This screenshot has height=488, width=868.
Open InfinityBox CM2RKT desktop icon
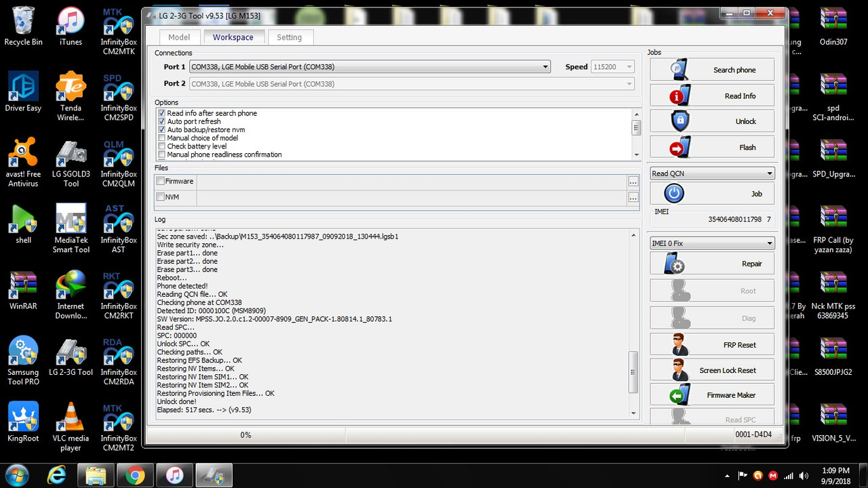pyautogui.click(x=118, y=294)
